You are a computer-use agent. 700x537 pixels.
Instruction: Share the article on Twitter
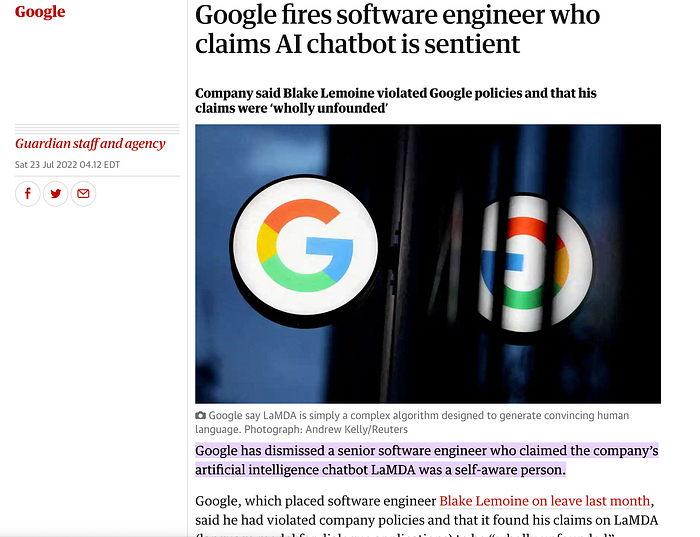(55, 194)
